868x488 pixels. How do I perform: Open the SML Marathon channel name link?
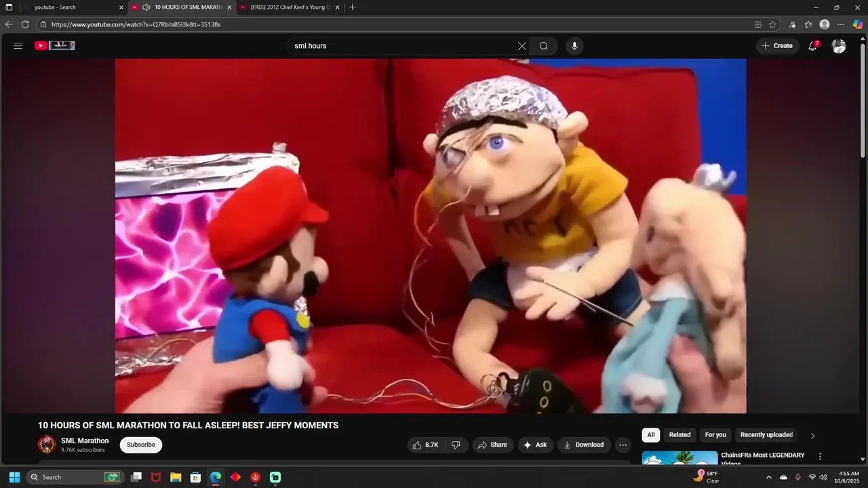pyautogui.click(x=85, y=441)
